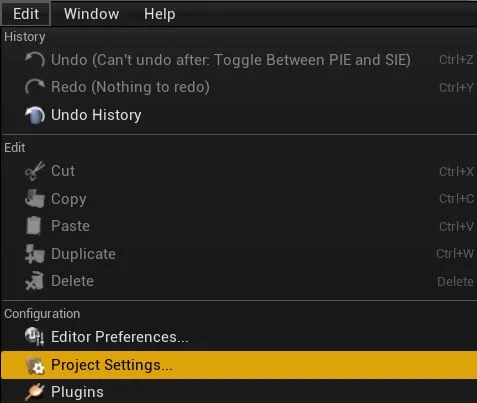Image resolution: width=477 pixels, height=403 pixels.
Task: Choose Project Settings... menu item
Action: pyautogui.click(x=239, y=365)
